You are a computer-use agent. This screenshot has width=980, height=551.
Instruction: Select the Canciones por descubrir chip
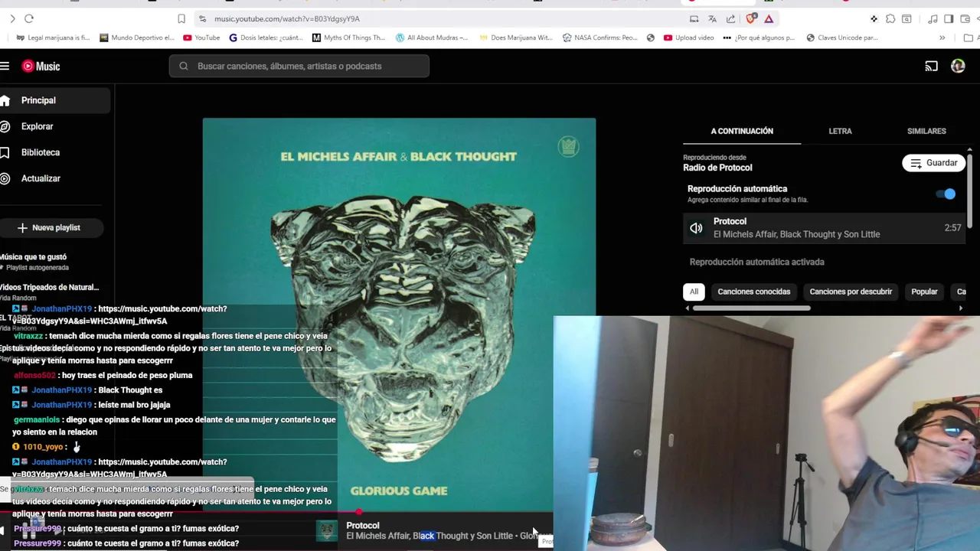[x=851, y=292]
